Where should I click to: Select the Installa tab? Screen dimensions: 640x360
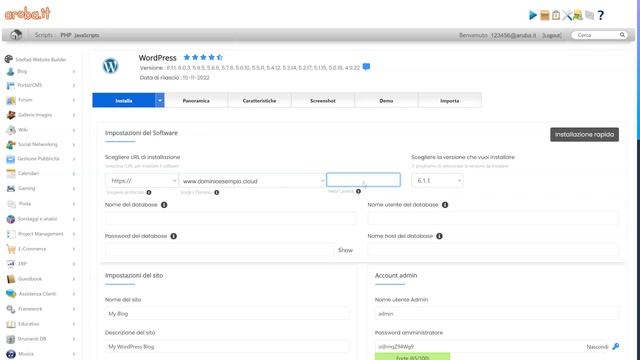coord(124,100)
